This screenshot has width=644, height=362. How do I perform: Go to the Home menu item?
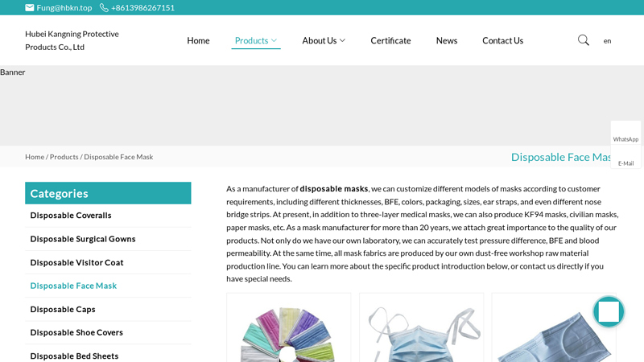[198, 40]
